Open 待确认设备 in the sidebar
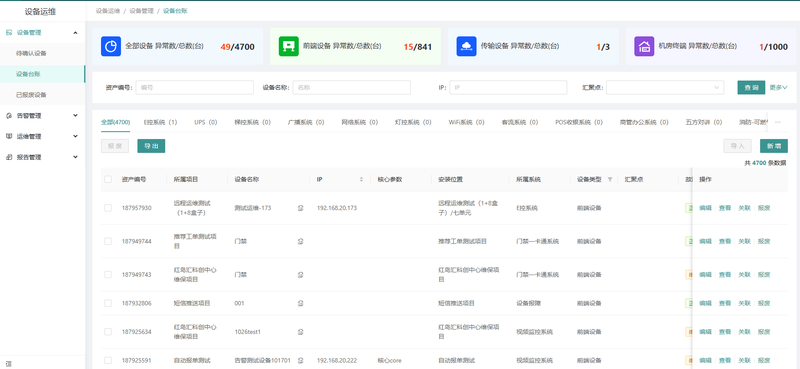Viewport: 800px width, 369px height. point(31,53)
